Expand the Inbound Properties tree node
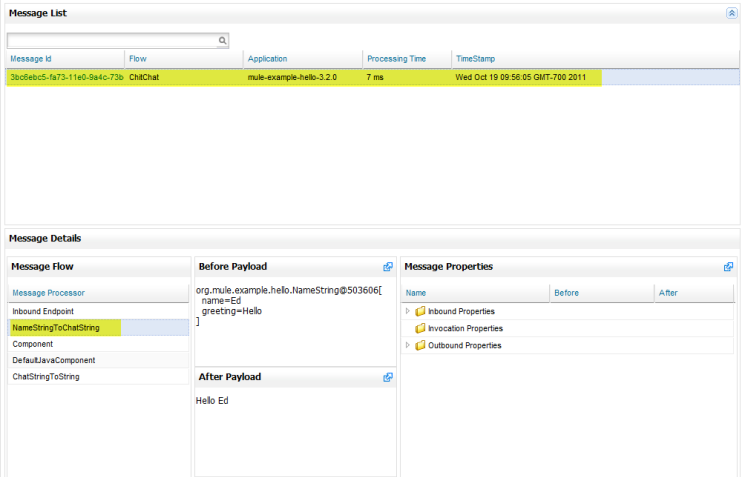The image size is (745, 477). coord(407,311)
